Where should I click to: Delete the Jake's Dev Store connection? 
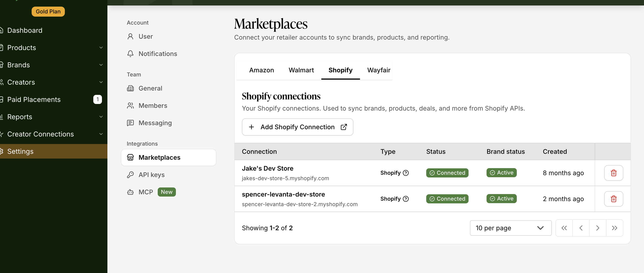pos(614,173)
